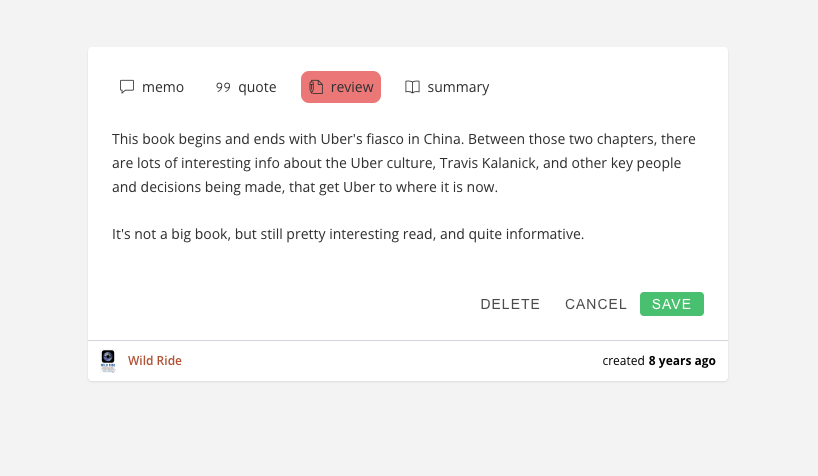
Task: Click the quotation marks icon
Action: click(x=223, y=87)
